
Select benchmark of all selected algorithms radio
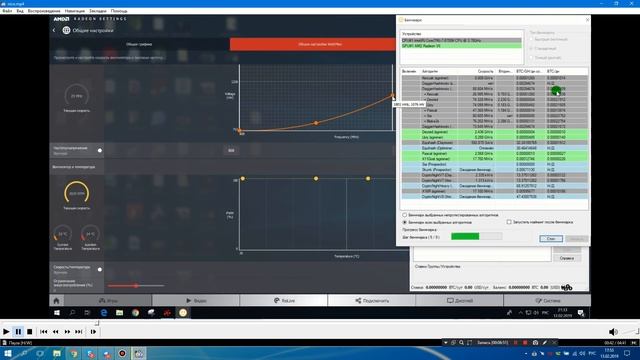[404, 222]
